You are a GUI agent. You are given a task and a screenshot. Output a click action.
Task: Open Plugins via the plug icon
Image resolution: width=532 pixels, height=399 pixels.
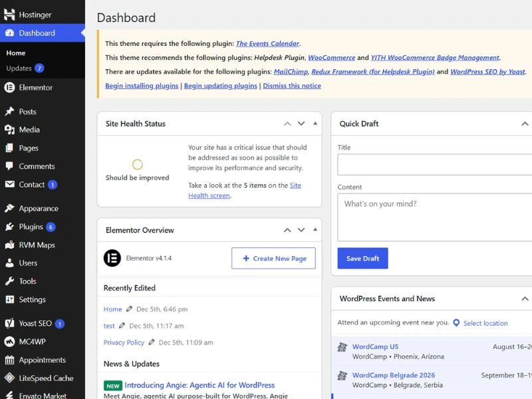coord(9,227)
